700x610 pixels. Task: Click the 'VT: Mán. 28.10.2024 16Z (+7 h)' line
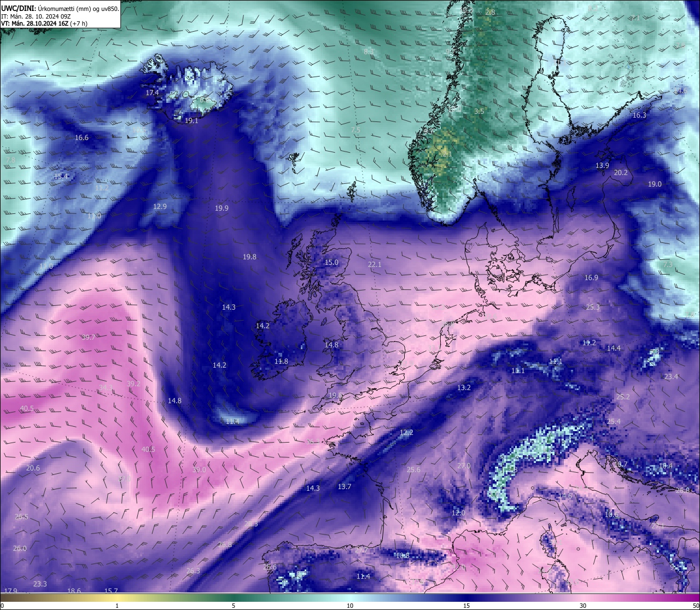coord(44,24)
